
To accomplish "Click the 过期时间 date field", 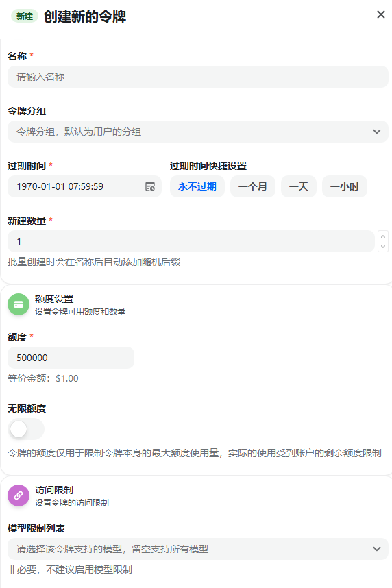I will [84, 186].
